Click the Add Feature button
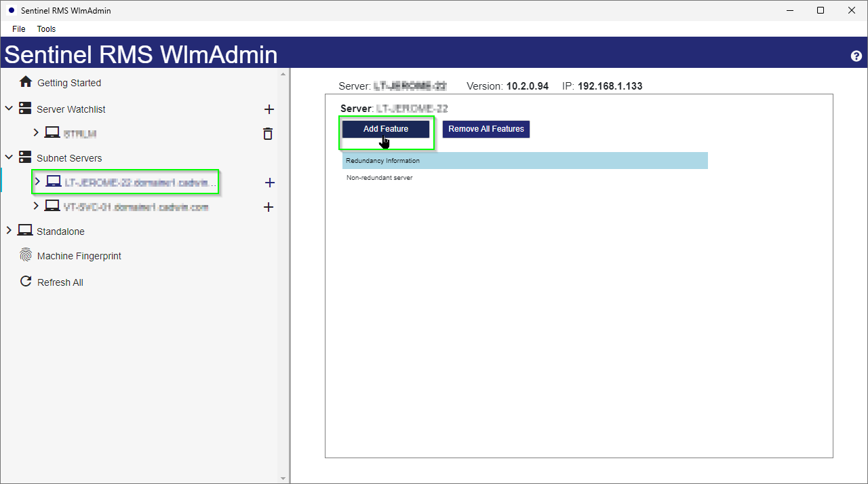 click(x=386, y=129)
